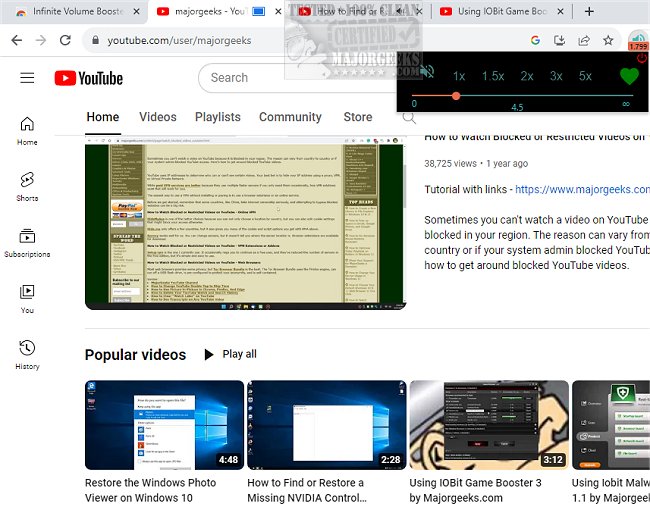
Task: Open the majorgeeks.com tutorial link
Action: (582, 190)
